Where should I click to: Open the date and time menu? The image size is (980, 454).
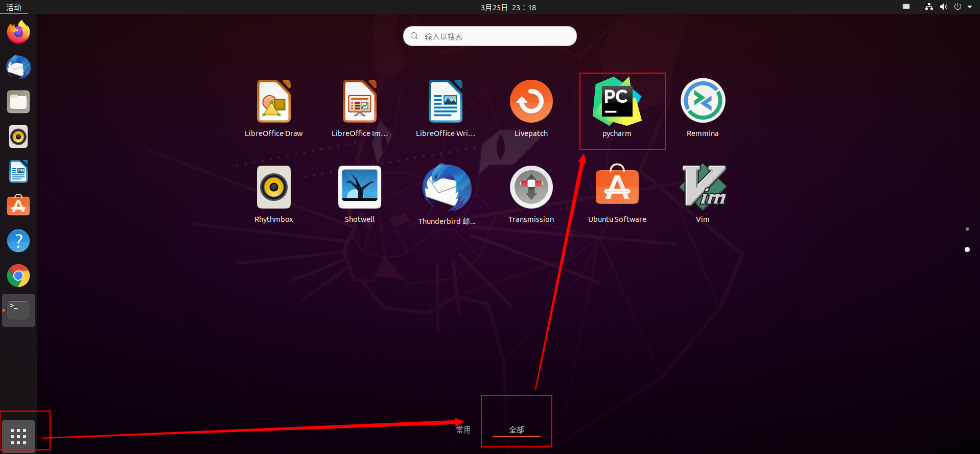click(x=508, y=7)
